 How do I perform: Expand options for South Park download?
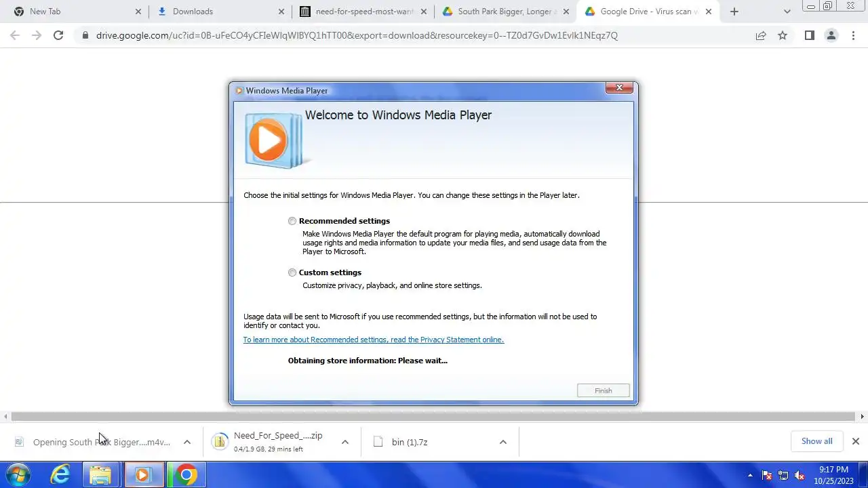tap(187, 442)
